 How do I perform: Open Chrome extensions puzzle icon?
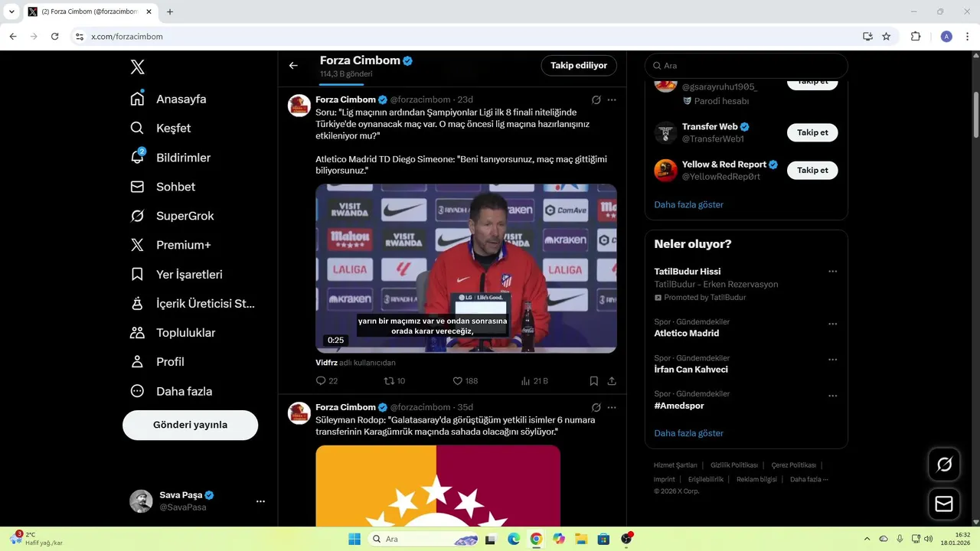(916, 36)
